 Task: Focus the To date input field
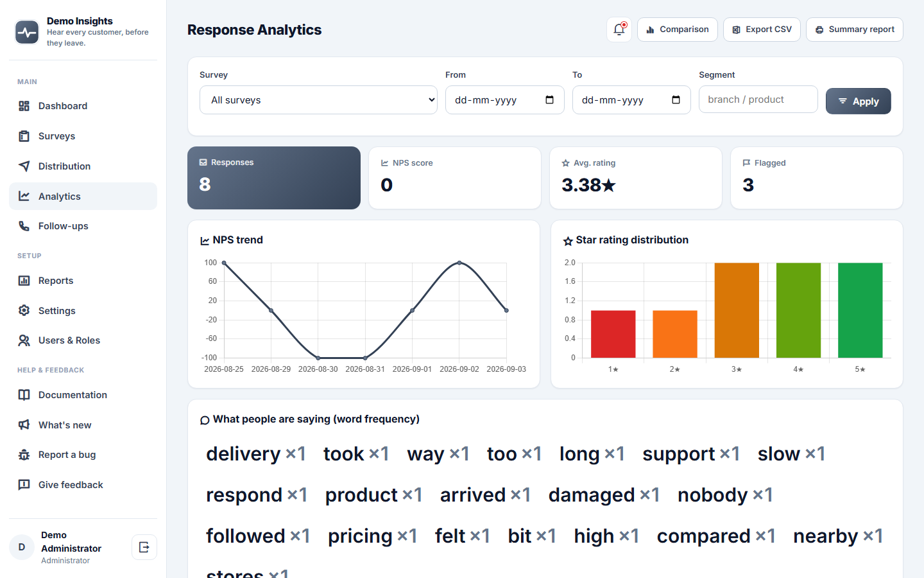click(x=631, y=100)
